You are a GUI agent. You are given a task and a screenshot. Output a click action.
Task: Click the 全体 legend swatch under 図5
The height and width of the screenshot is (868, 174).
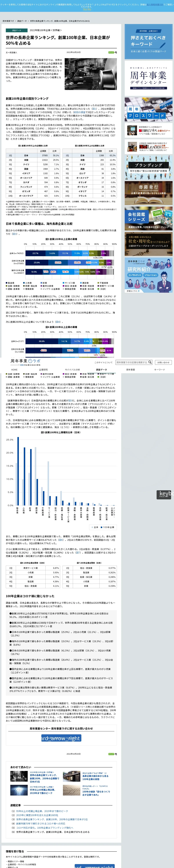point(93,527)
